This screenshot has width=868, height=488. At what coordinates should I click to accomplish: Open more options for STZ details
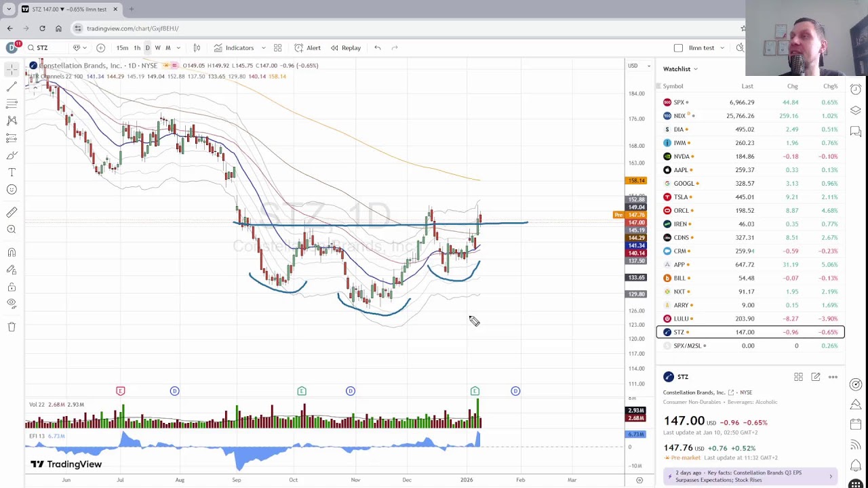click(833, 377)
